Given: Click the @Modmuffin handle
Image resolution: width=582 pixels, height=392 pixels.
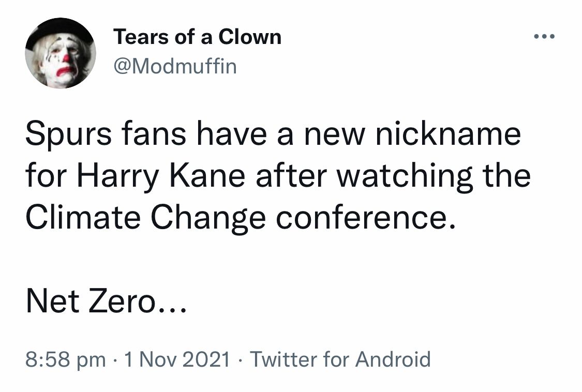Looking at the screenshot, I should [x=174, y=66].
